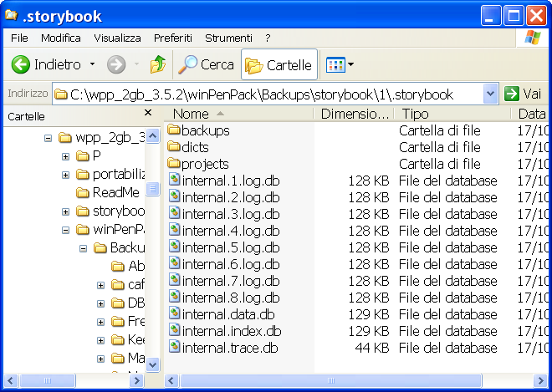Open Cerca search tool
Screen dimensions: 552x392
coord(206,64)
